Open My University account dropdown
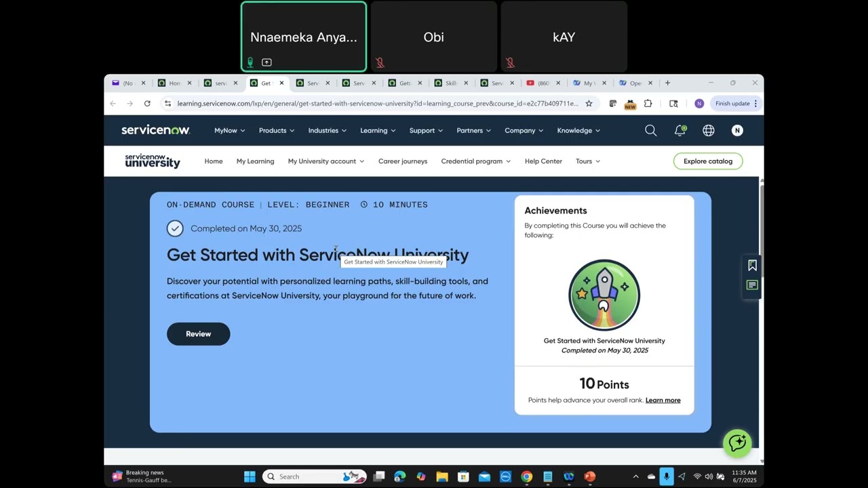The width and height of the screenshot is (868, 488). pyautogui.click(x=326, y=161)
